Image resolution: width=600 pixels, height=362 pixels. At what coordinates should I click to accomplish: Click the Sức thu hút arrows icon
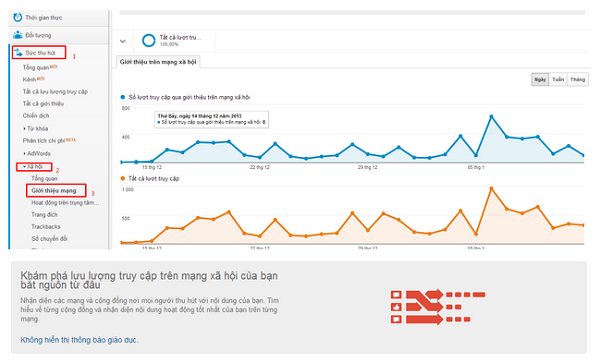pos(18,52)
